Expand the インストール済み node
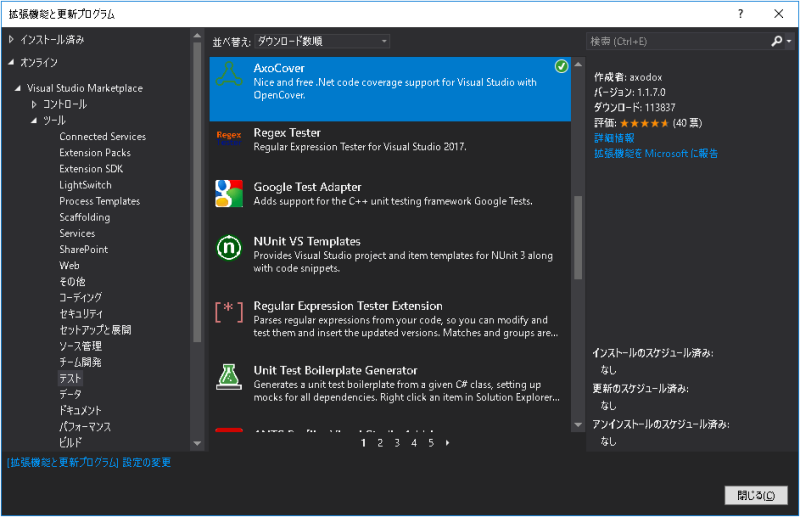This screenshot has height=517, width=800. [x=11, y=39]
